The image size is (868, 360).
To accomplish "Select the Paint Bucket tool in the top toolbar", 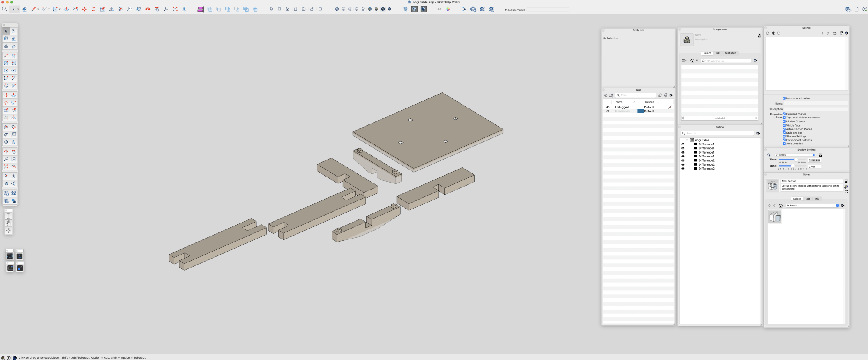I will point(139,9).
